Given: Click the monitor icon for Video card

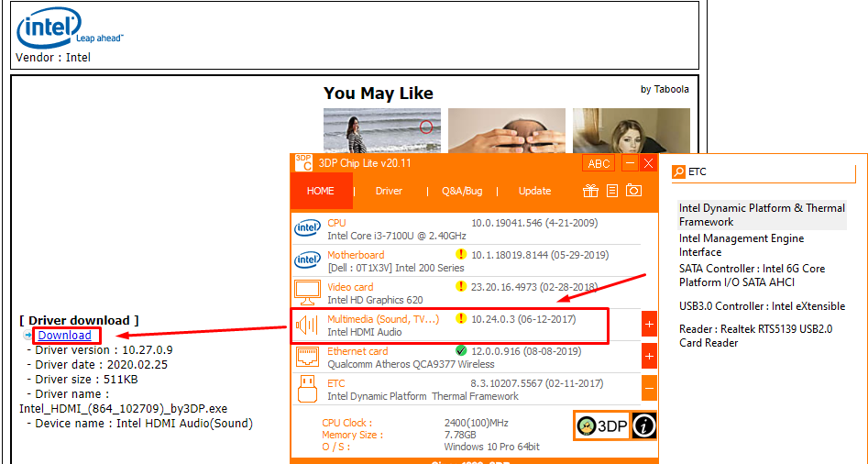Looking at the screenshot, I should coord(307,293).
